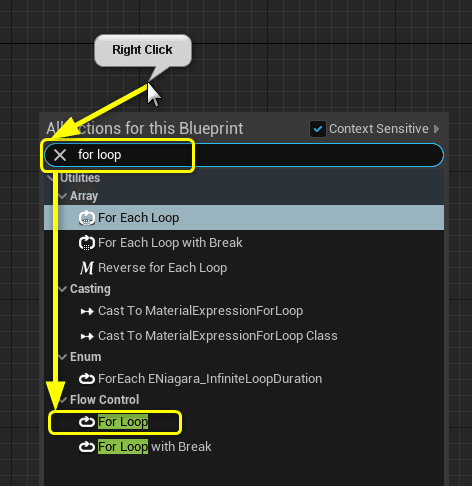Viewport: 472px width, 486px height.
Task: Click the For Each Loop array icon
Action: pyautogui.click(x=87, y=218)
